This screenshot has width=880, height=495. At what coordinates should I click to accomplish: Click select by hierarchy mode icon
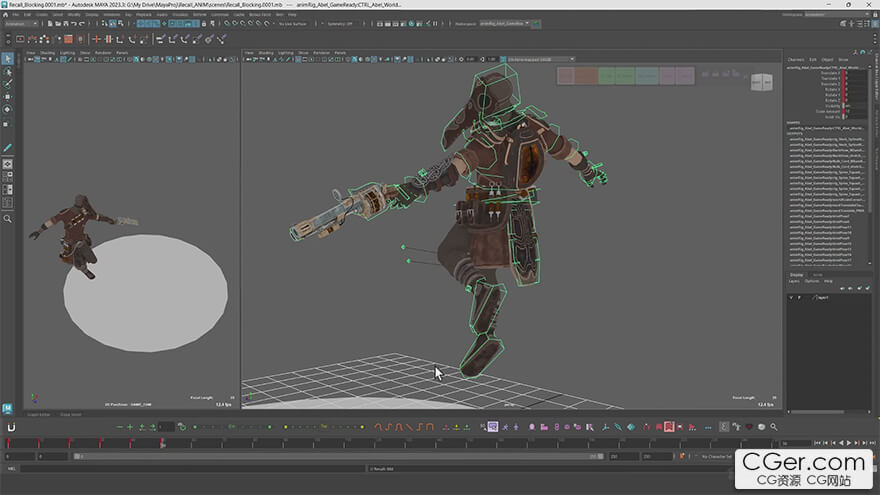(104, 24)
